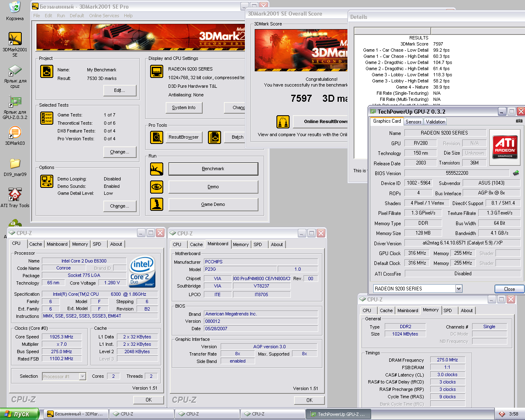The image size is (525, 420).
Task: Switch to About tab in middle CPU-Z window
Action: [277, 244]
